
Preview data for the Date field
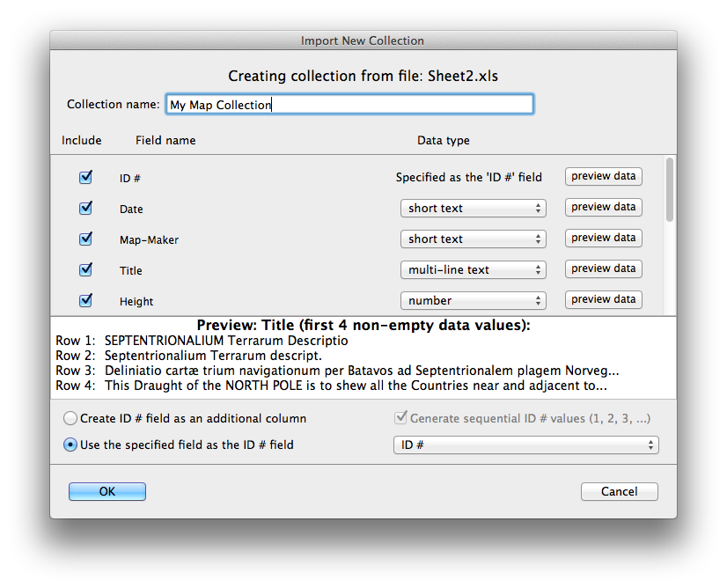[603, 207]
